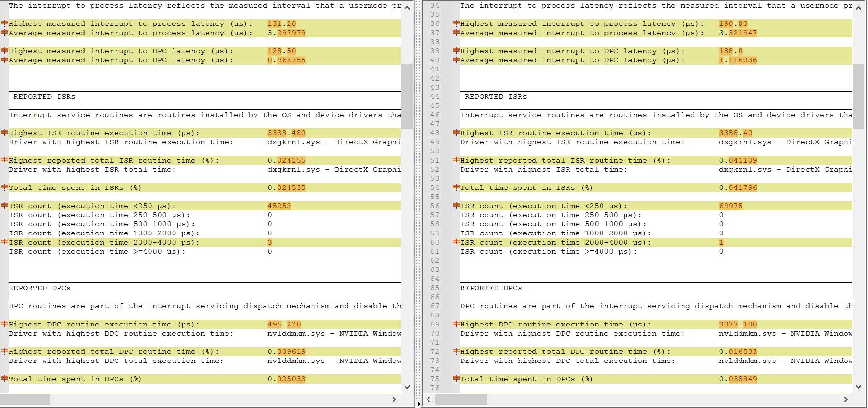The width and height of the screenshot is (868, 408).
Task: Click the left pane's horizontal scrollbar thumb
Action: [x=25, y=399]
